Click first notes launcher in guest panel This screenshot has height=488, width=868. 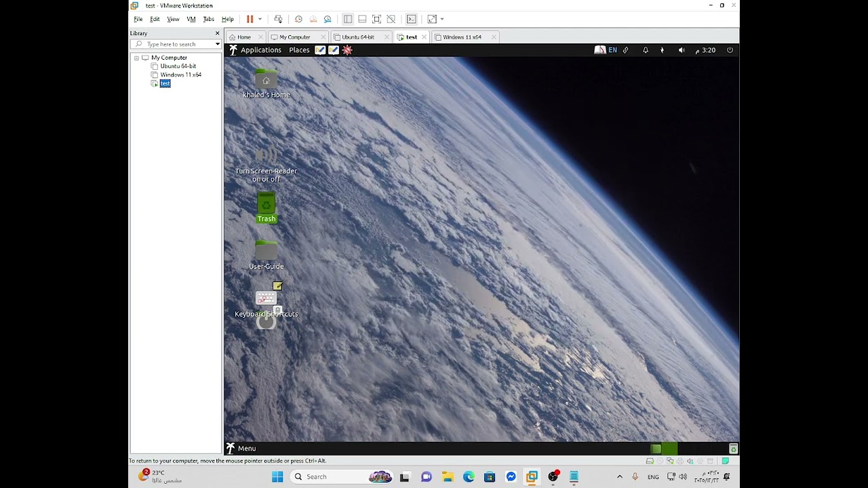[x=320, y=50]
